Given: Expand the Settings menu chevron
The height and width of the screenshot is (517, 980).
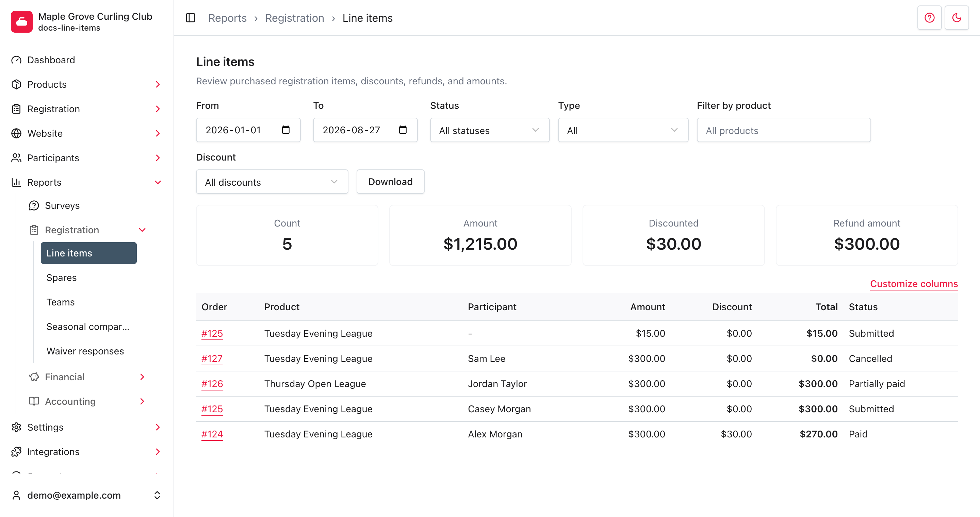Looking at the screenshot, I should pyautogui.click(x=158, y=427).
